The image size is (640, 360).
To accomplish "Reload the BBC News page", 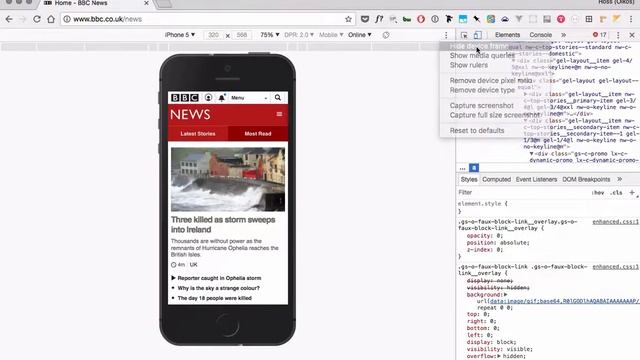I will (37, 19).
